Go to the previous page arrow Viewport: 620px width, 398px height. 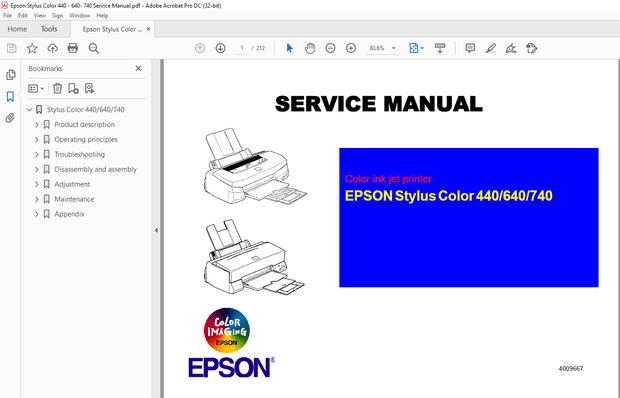tap(200, 48)
